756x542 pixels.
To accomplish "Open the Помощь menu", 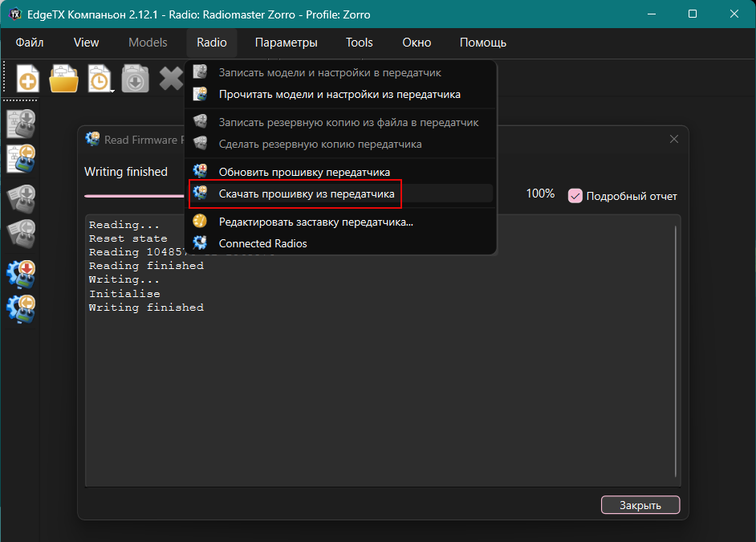I will (x=482, y=43).
